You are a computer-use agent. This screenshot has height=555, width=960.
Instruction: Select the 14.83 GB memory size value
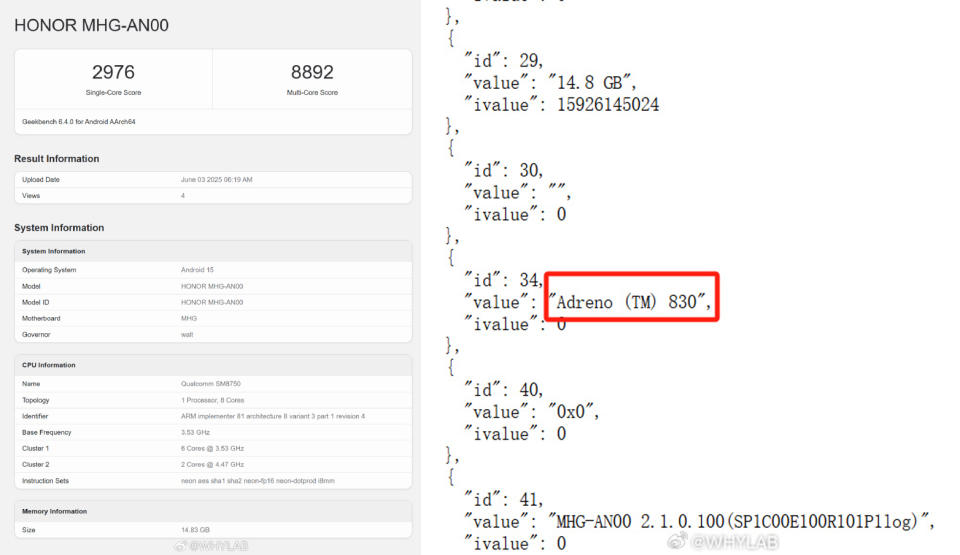pyautogui.click(x=195, y=530)
